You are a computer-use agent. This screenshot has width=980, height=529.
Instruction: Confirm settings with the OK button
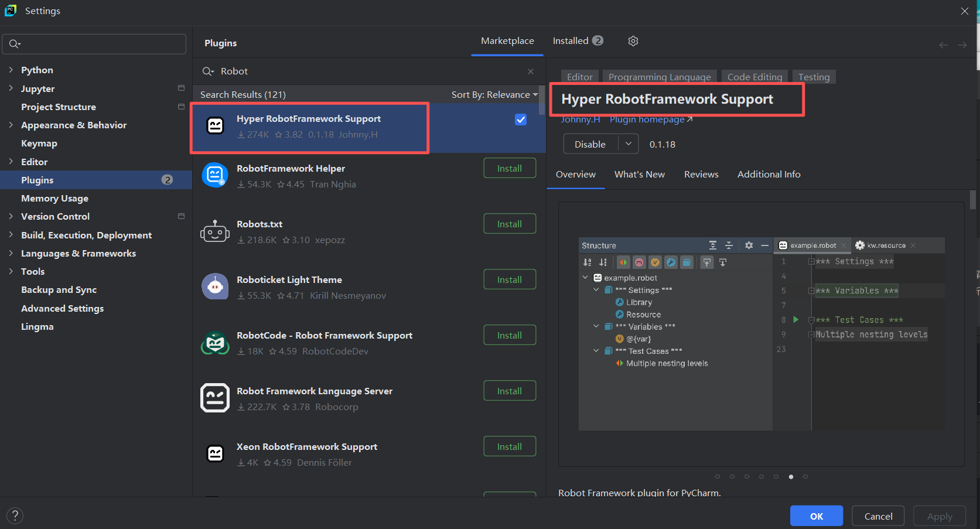(817, 516)
